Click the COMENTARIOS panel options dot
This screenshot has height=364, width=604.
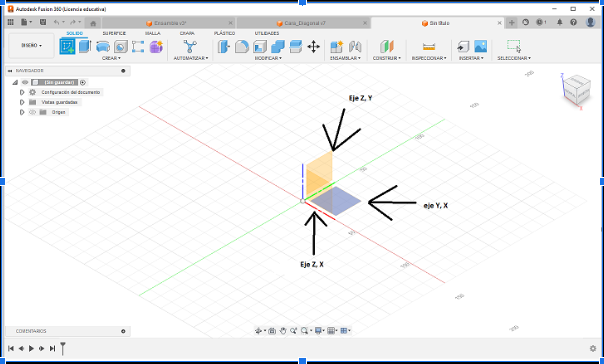pyautogui.click(x=123, y=331)
